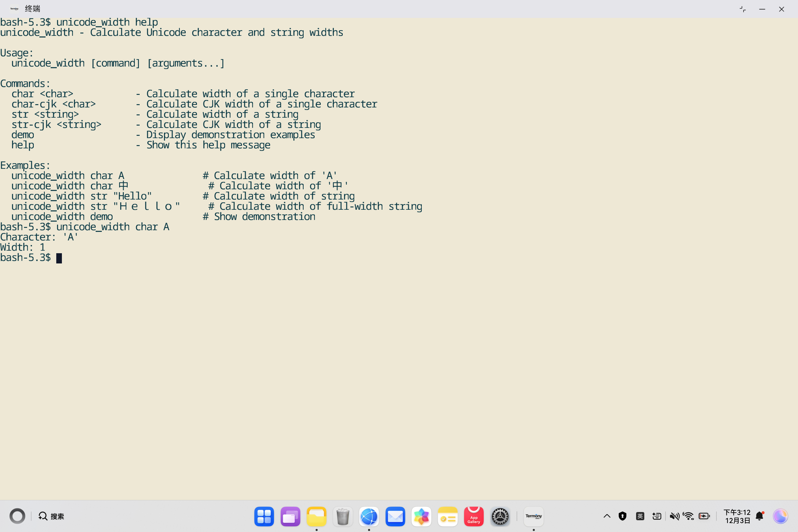The width and height of the screenshot is (798, 532).
Task: Expand the hidden system tray chevron
Action: pyautogui.click(x=607, y=516)
